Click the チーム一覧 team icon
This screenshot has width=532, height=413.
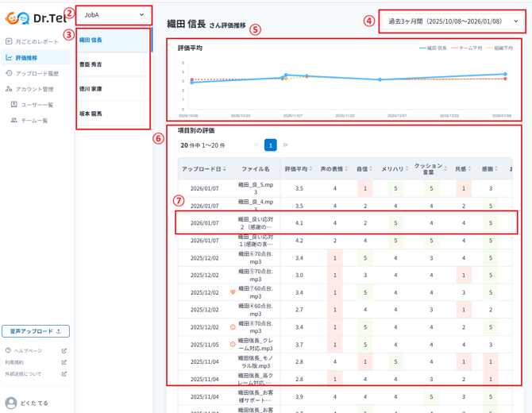pyautogui.click(x=14, y=120)
